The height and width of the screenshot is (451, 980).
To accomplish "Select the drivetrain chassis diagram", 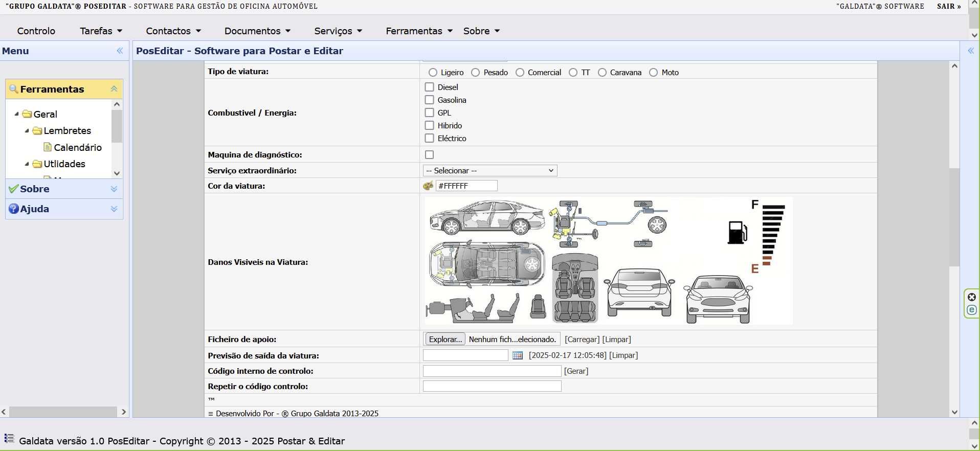I will (608, 224).
